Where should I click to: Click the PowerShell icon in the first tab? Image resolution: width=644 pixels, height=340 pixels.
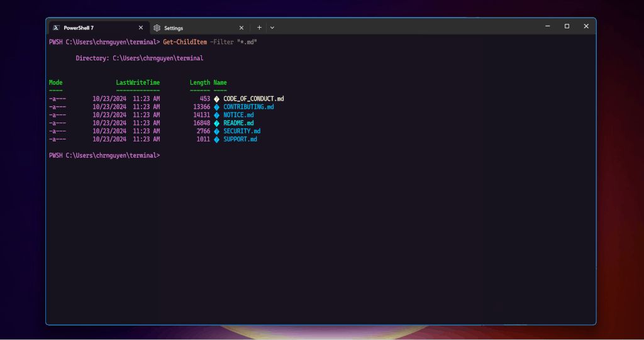click(x=57, y=28)
